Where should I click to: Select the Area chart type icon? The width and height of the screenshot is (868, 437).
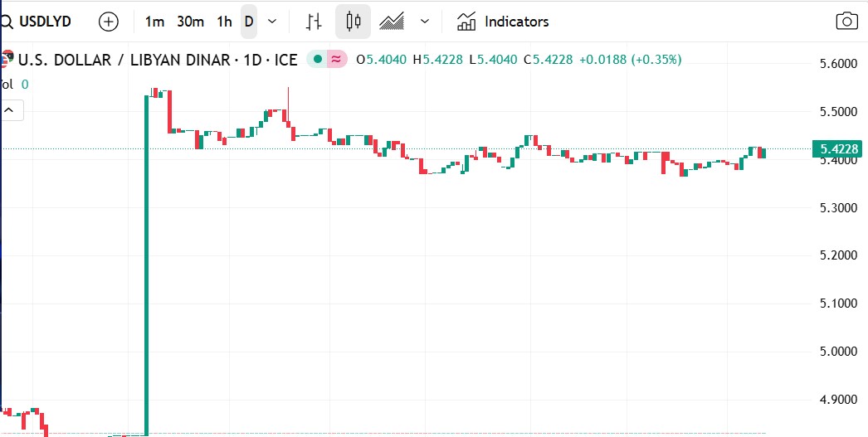coord(392,22)
